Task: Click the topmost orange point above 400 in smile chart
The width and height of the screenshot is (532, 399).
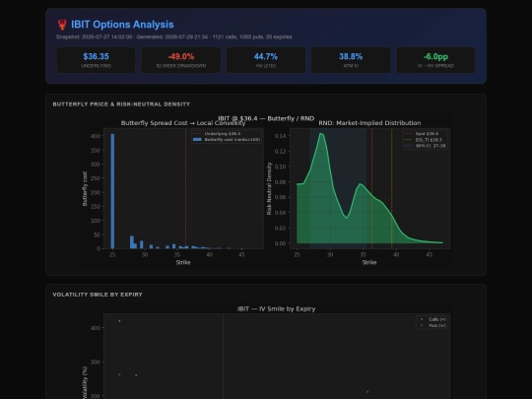Action: click(x=119, y=321)
